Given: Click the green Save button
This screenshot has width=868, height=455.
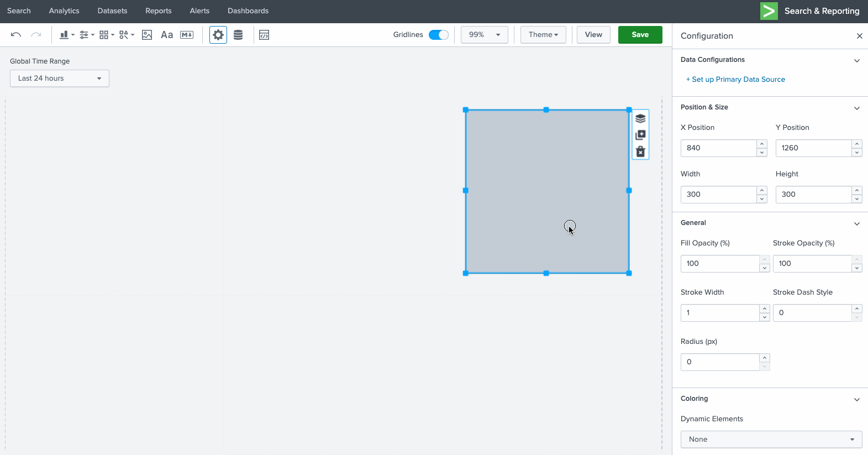Looking at the screenshot, I should pyautogui.click(x=640, y=35).
